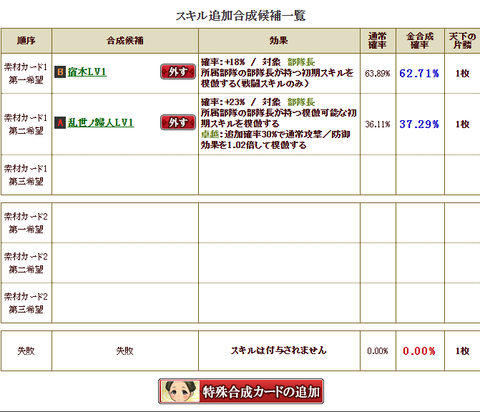The width and height of the screenshot is (480, 412).
Task: Click the 通常確率 column header
Action: click(378, 41)
